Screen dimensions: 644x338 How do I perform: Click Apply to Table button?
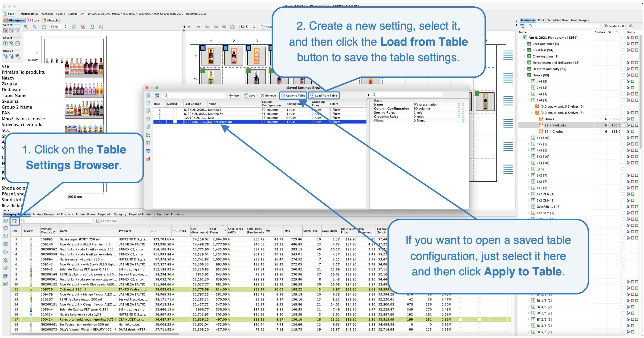click(293, 95)
